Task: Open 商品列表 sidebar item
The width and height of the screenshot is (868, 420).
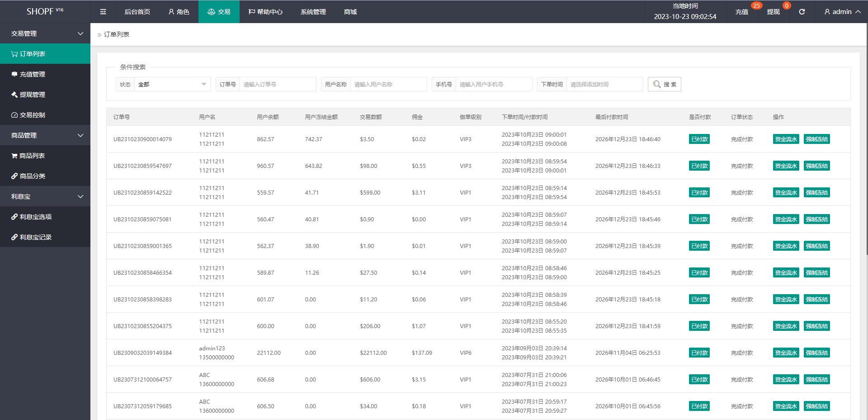Action: point(32,156)
